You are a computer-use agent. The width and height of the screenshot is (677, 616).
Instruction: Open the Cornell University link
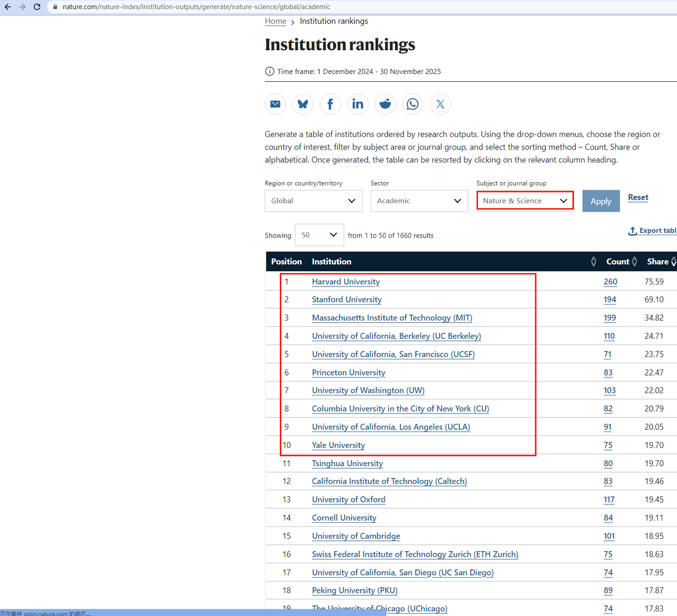click(x=344, y=518)
